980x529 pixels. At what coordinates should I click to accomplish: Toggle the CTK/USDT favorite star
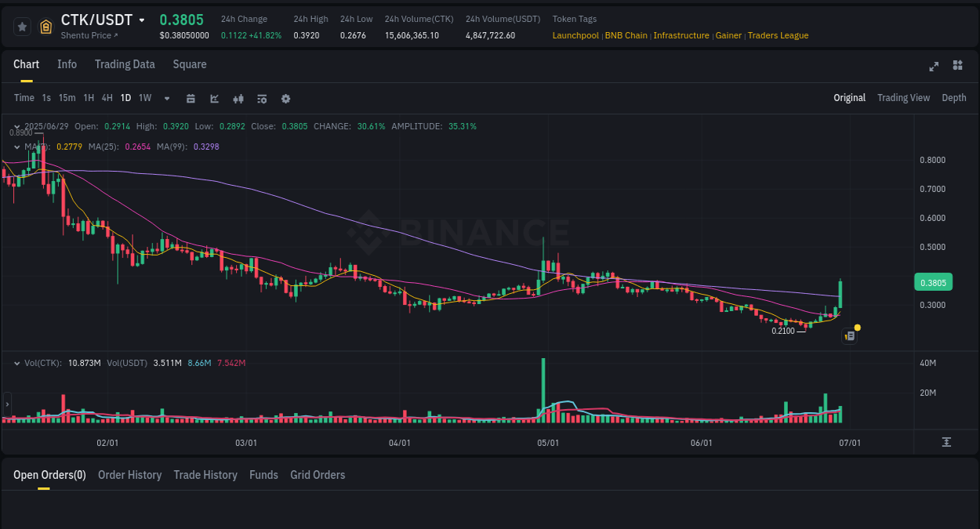pos(22,26)
